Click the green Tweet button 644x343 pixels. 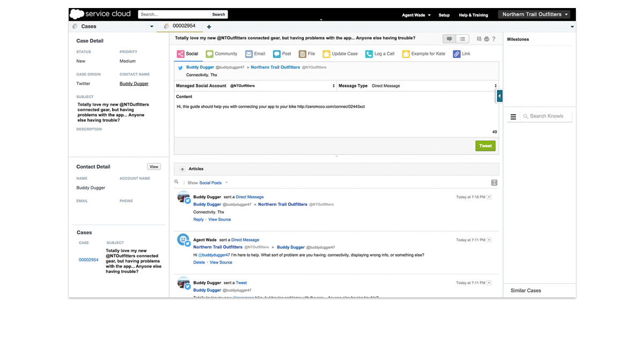click(x=485, y=146)
